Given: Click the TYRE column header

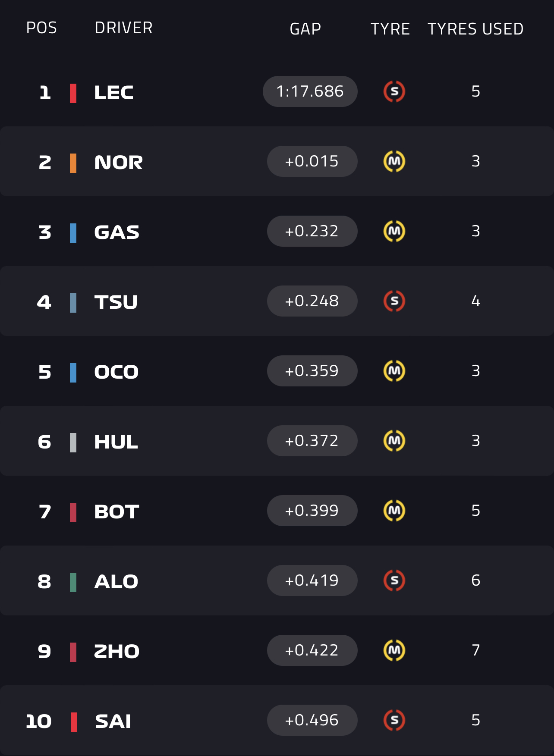Looking at the screenshot, I should (x=390, y=29).
